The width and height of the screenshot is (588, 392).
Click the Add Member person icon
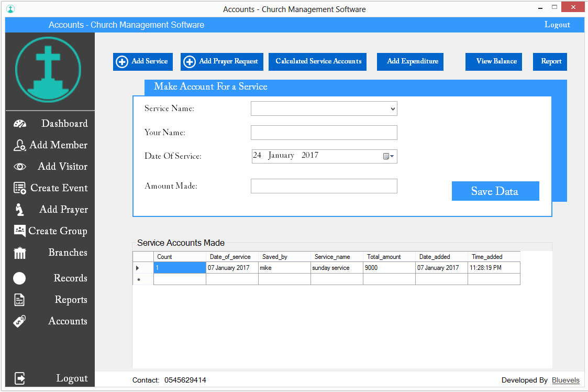tap(20, 146)
